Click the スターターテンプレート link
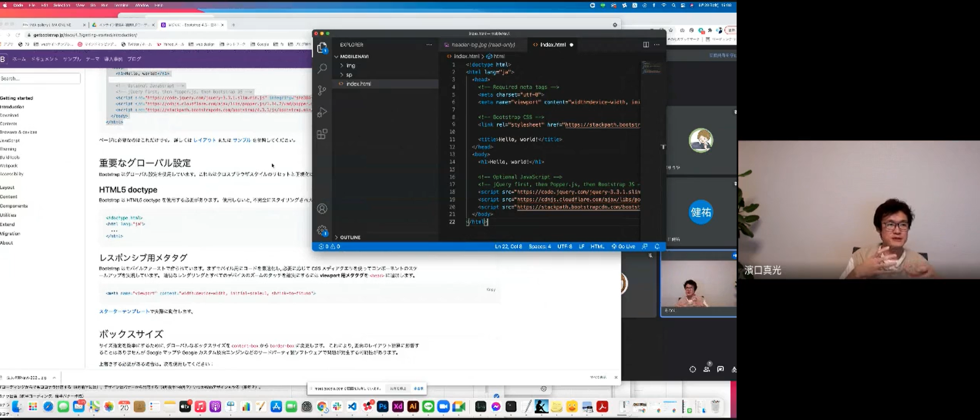Viewport: 980px width, 420px height. coord(124,311)
